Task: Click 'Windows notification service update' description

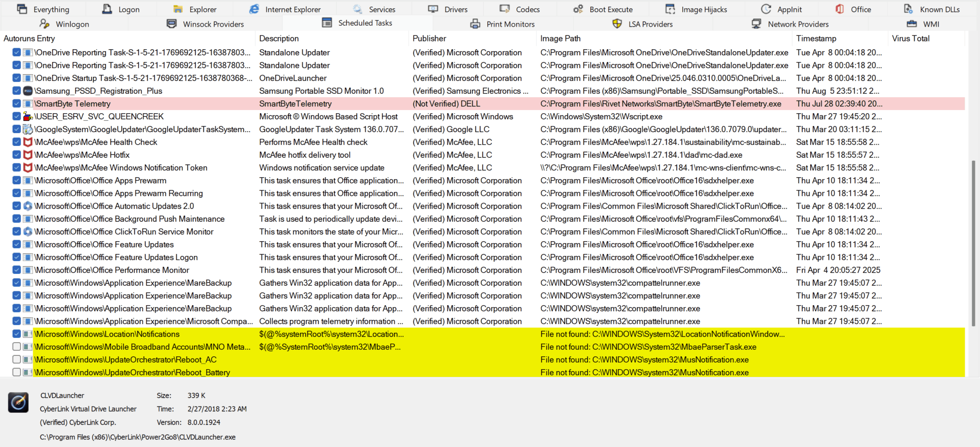Action: click(x=322, y=167)
